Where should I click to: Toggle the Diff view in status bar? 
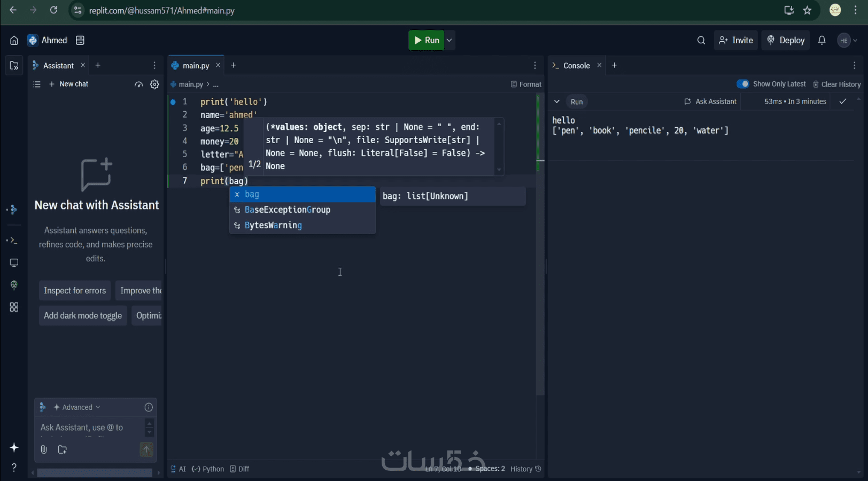pos(240,469)
